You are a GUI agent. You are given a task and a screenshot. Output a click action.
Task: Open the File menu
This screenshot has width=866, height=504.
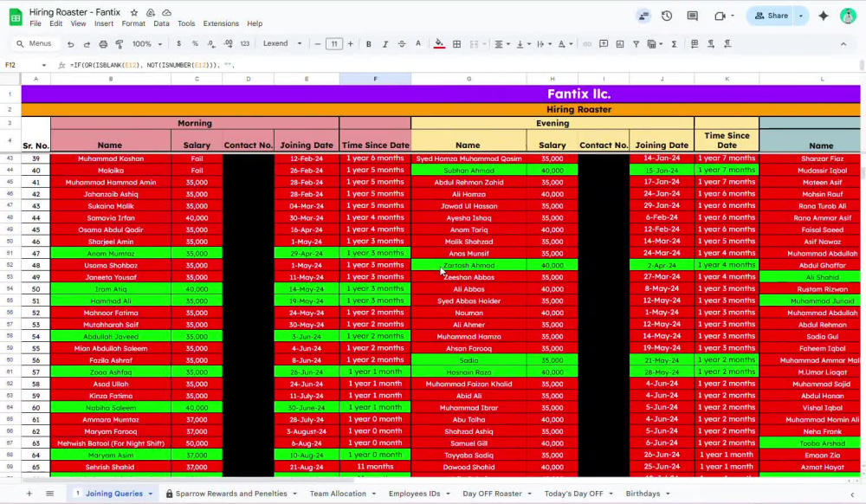(x=36, y=23)
